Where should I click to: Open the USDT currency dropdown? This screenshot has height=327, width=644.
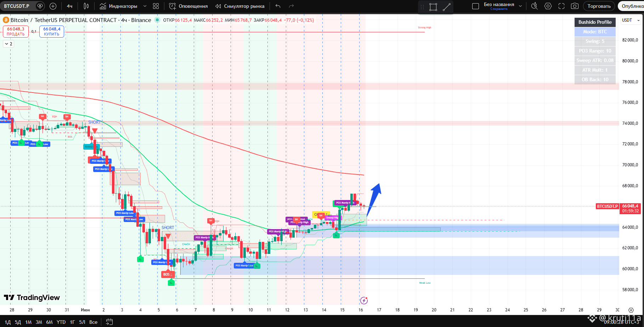631,20
